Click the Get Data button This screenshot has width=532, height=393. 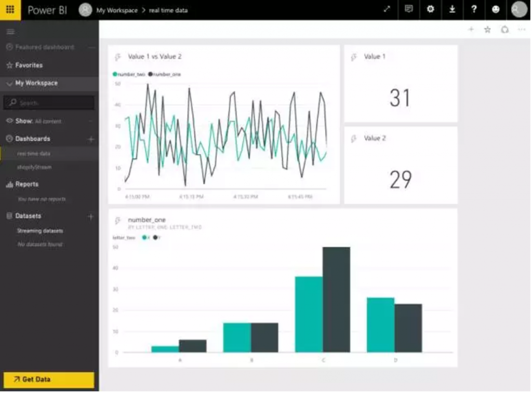49,380
